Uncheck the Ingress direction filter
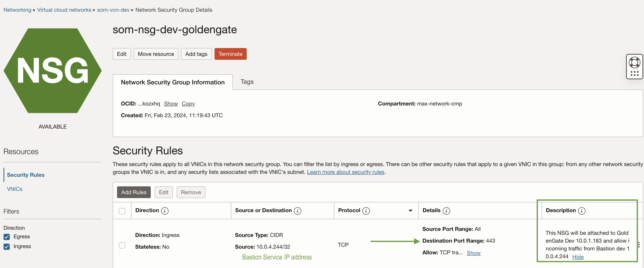The image size is (644, 268). tap(7, 247)
